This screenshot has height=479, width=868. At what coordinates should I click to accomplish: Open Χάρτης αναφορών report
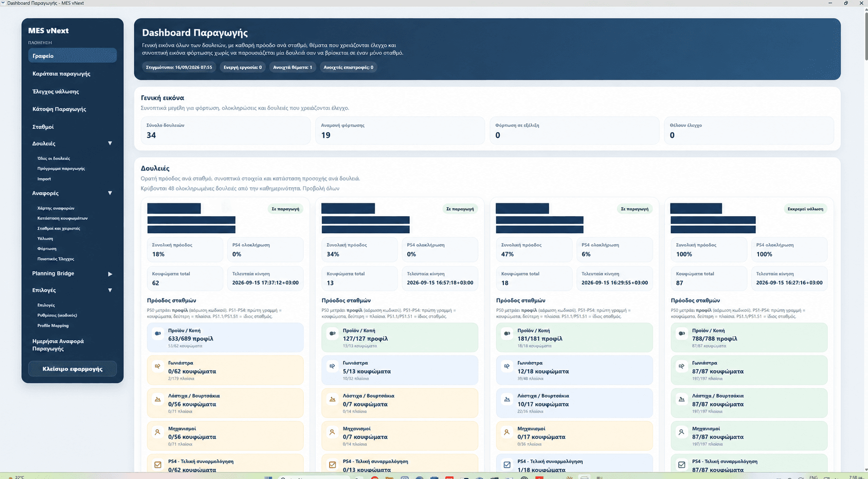pyautogui.click(x=56, y=208)
